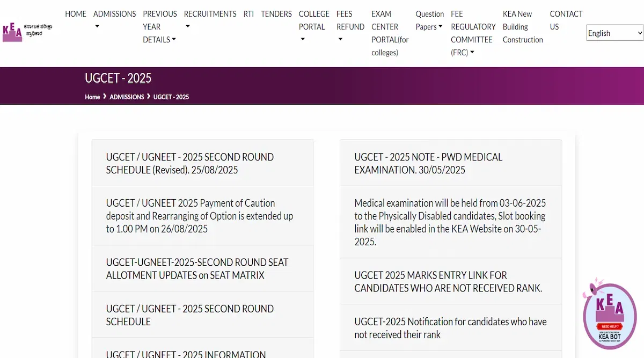
Task: Expand the RECRUITMENTS dropdown menu
Action: click(x=210, y=20)
